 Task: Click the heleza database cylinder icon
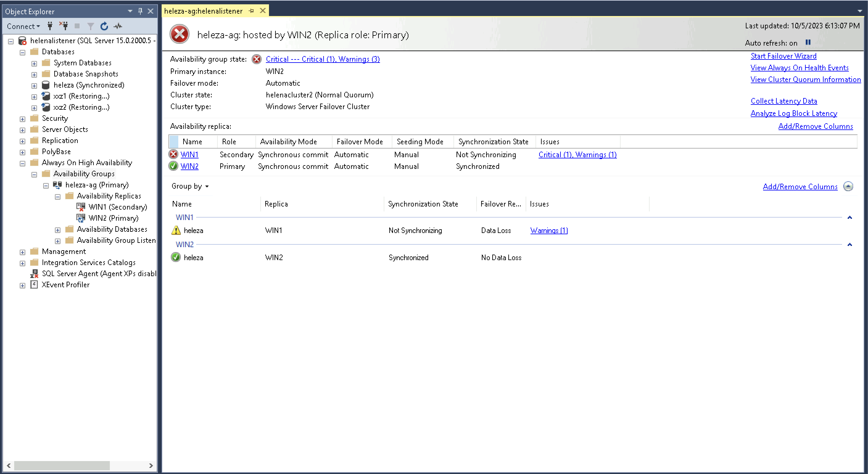tap(46, 85)
